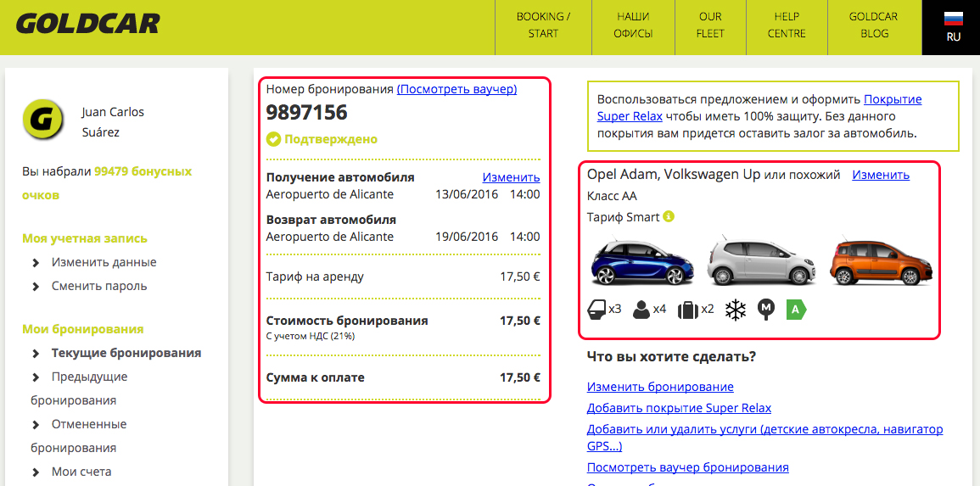Open the Booking / Start menu
Screen dimensions: 980x486
543,25
